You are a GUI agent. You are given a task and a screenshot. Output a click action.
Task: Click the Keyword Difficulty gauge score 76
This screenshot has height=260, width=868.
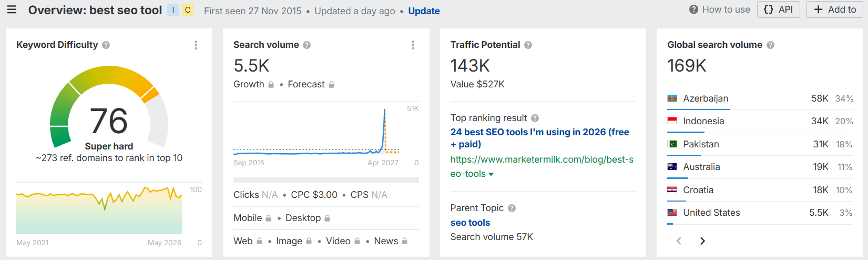click(109, 121)
